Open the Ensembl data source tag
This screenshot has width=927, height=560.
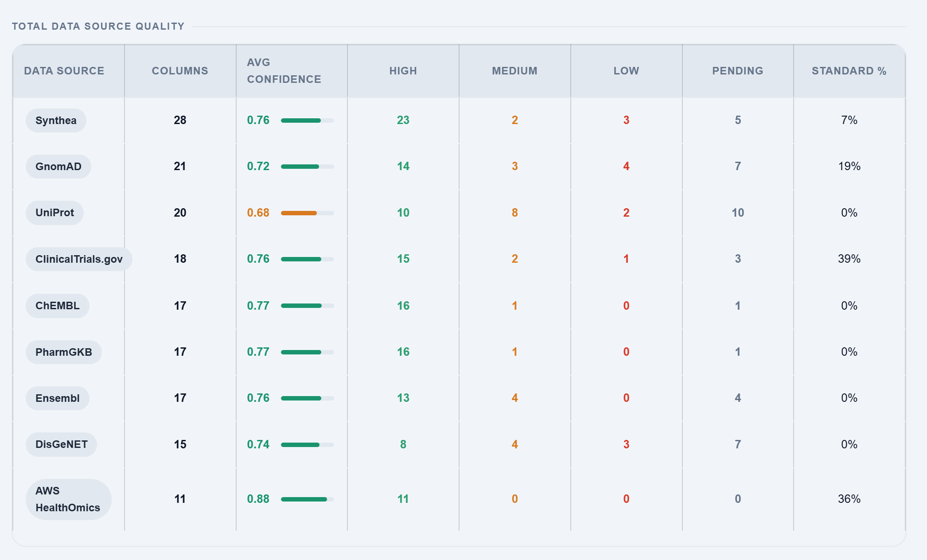[58, 398]
